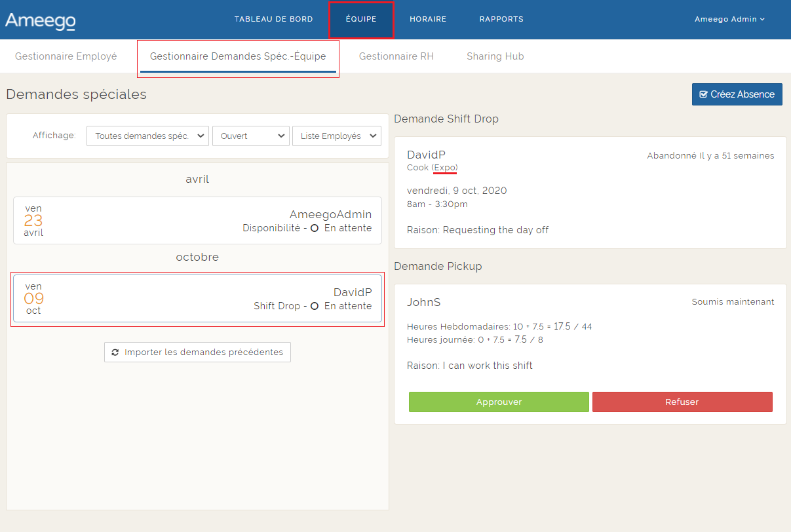Image resolution: width=791 pixels, height=532 pixels.
Task: Approve JohnS pickup request with Approuver
Action: tap(499, 402)
